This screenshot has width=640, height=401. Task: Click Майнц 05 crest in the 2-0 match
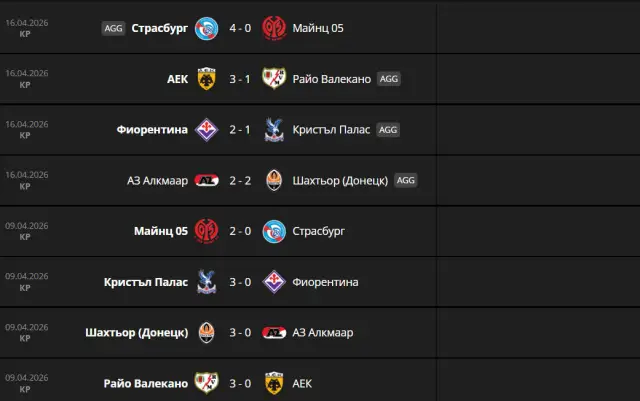pyautogui.click(x=207, y=232)
